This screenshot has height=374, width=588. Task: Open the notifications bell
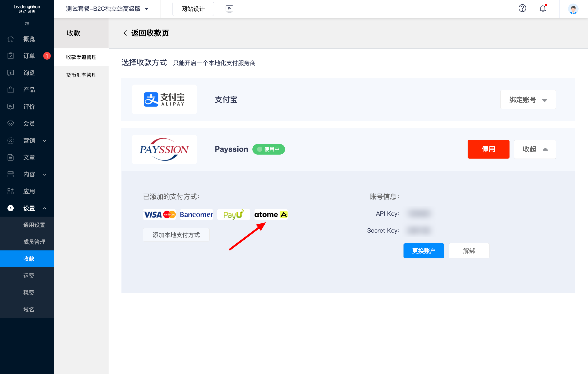click(x=543, y=8)
